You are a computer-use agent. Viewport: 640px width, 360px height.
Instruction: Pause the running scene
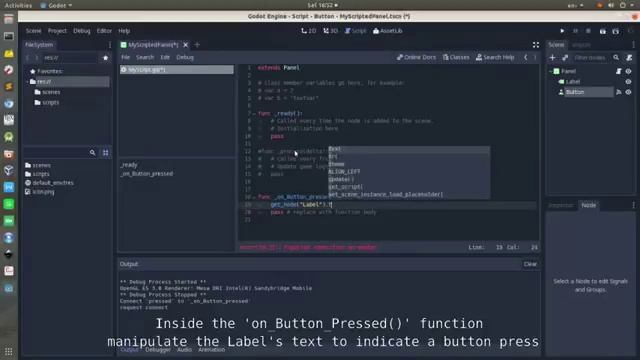[576, 31]
